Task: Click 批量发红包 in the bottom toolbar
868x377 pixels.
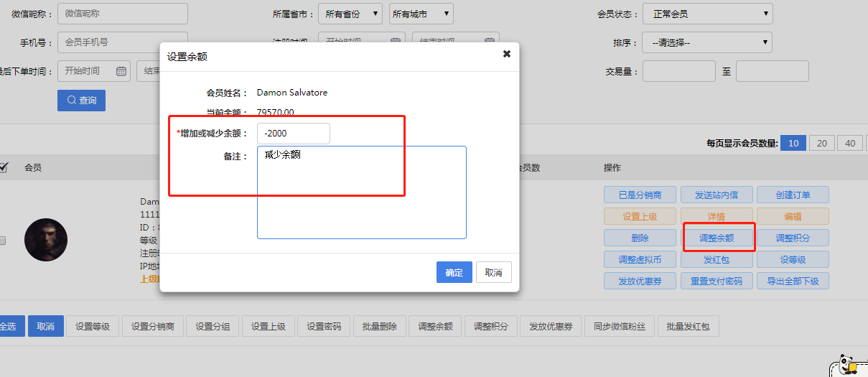Action: pyautogui.click(x=688, y=327)
